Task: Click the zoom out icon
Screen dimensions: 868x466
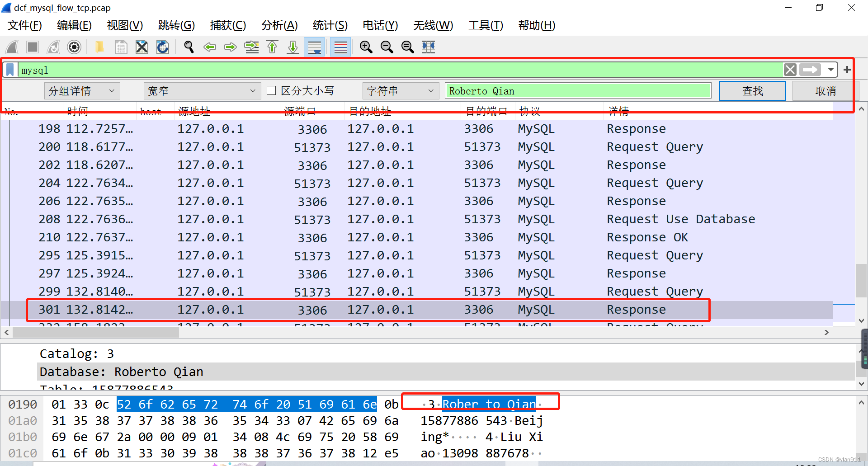Action: [x=387, y=47]
